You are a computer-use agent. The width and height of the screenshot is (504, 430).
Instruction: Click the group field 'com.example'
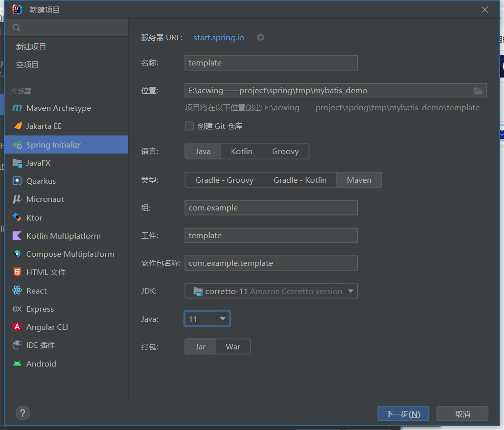point(271,208)
